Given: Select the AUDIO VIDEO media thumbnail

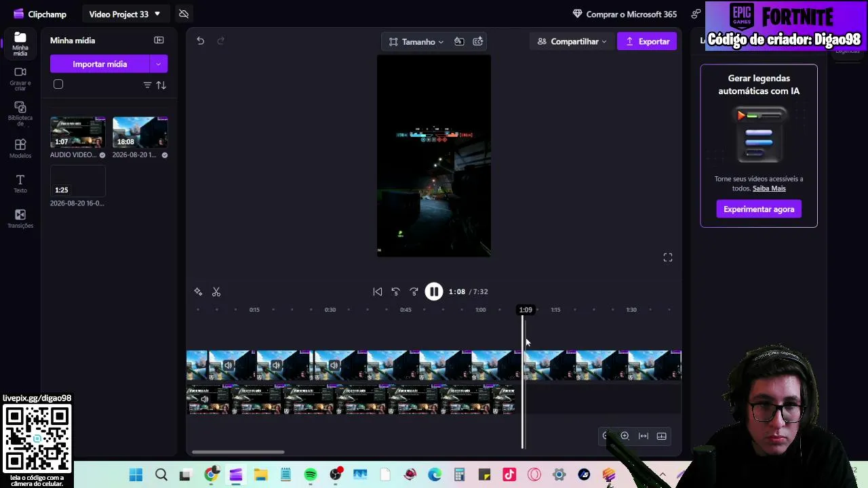Looking at the screenshot, I should point(77,132).
